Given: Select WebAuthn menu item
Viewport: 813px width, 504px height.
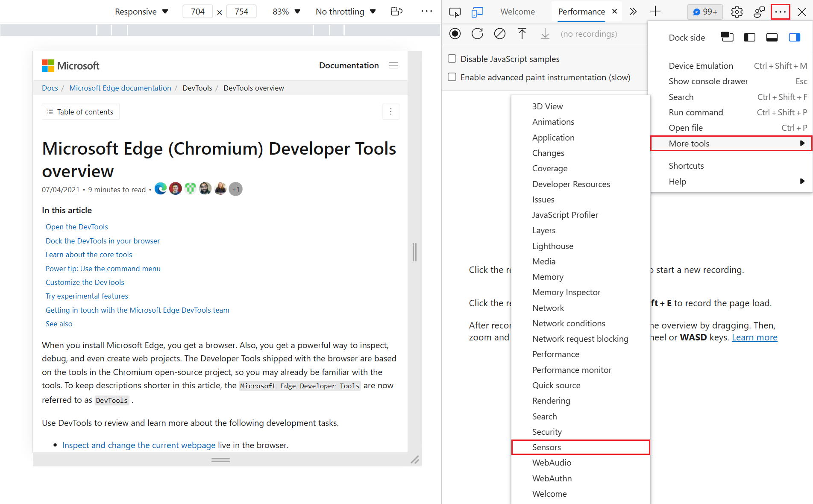Looking at the screenshot, I should coord(581,478).
